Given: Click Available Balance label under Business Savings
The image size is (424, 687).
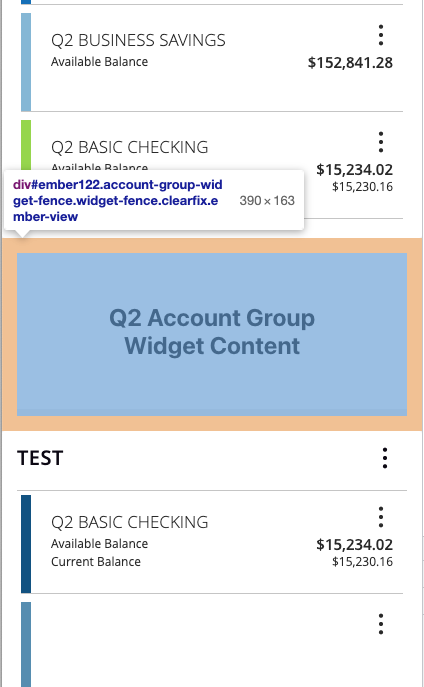Looking at the screenshot, I should (99, 62).
